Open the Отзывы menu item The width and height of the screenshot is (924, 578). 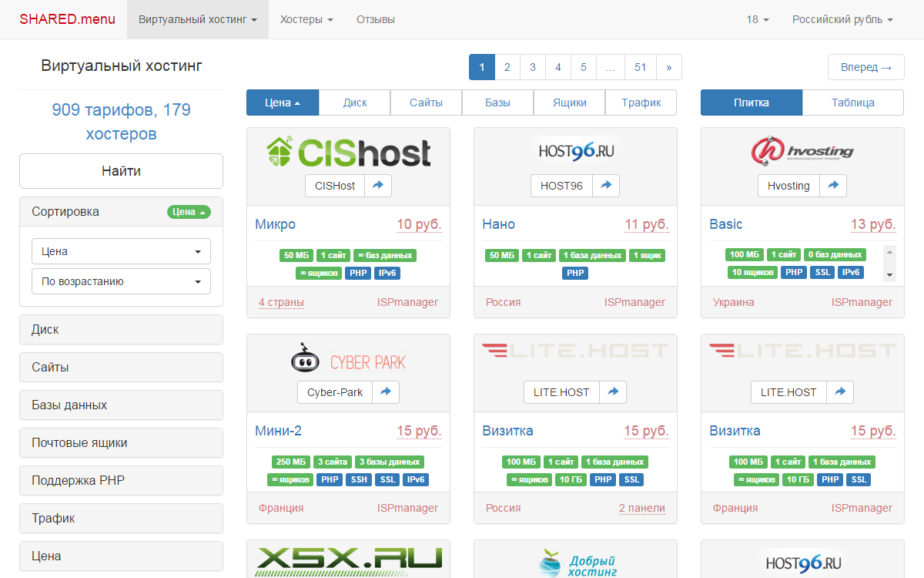376,19
